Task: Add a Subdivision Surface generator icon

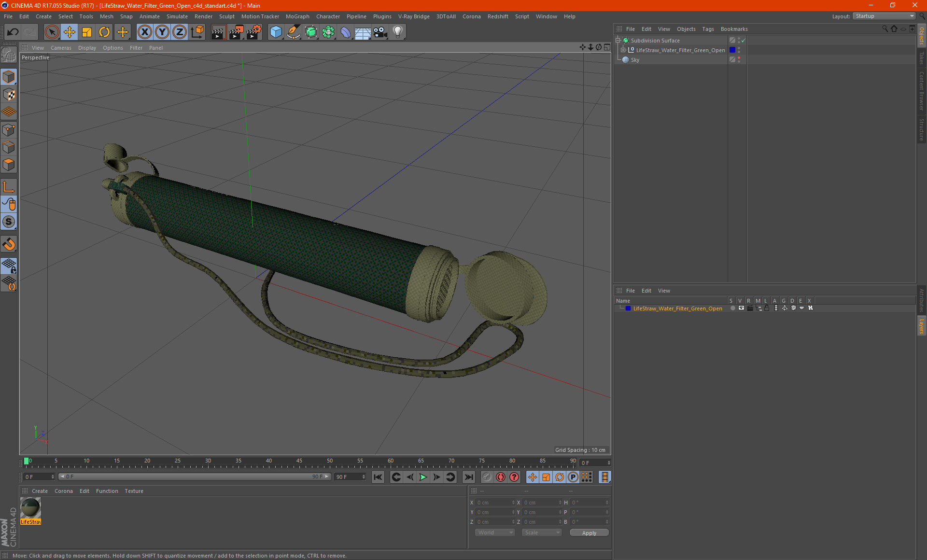Action: [311, 32]
